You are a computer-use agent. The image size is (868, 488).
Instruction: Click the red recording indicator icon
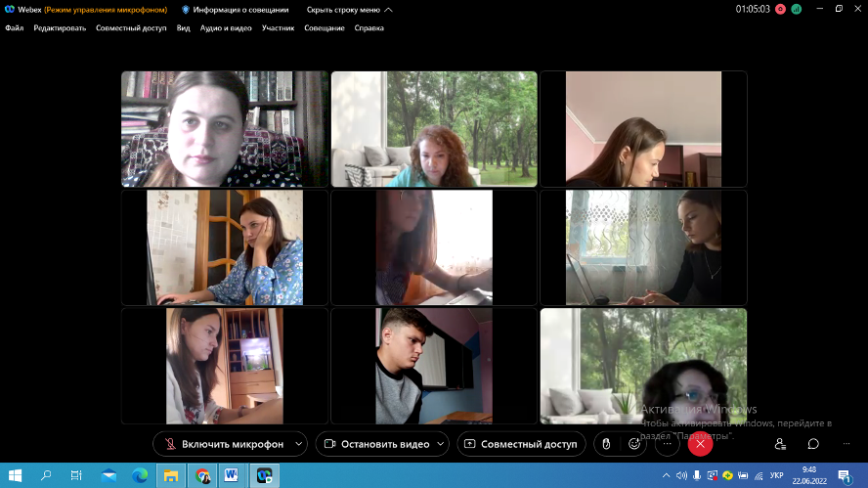point(781,9)
